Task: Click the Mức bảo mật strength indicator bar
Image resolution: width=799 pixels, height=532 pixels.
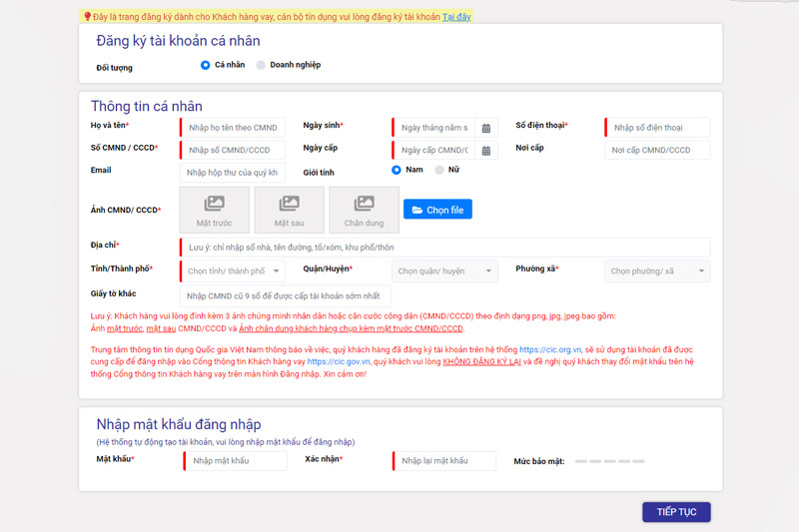Action: [x=610, y=461]
